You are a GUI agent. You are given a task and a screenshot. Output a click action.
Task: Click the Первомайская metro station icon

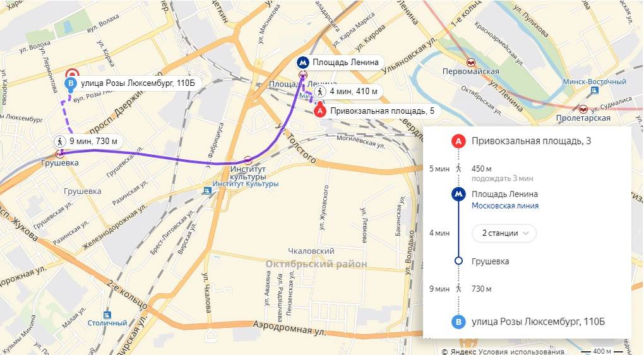[470, 63]
